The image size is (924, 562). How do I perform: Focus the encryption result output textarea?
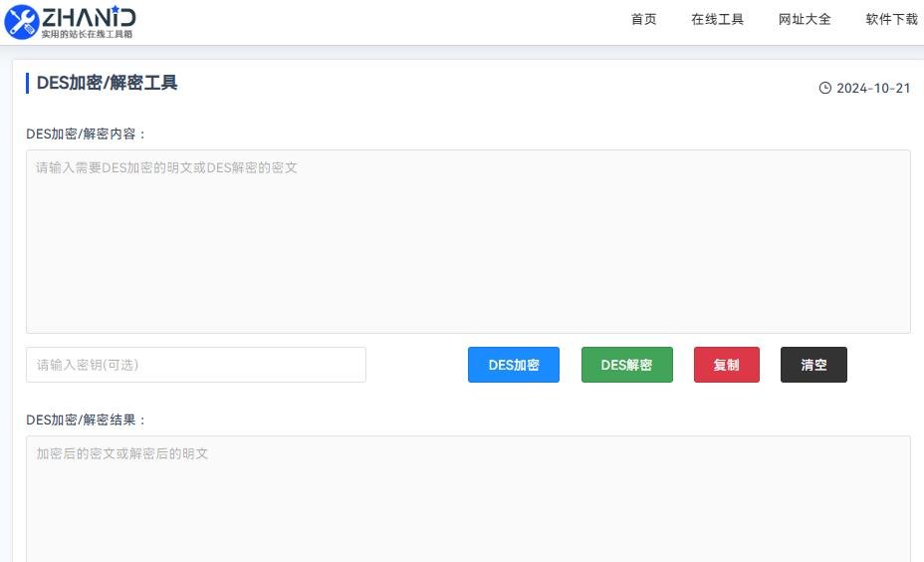[468, 499]
